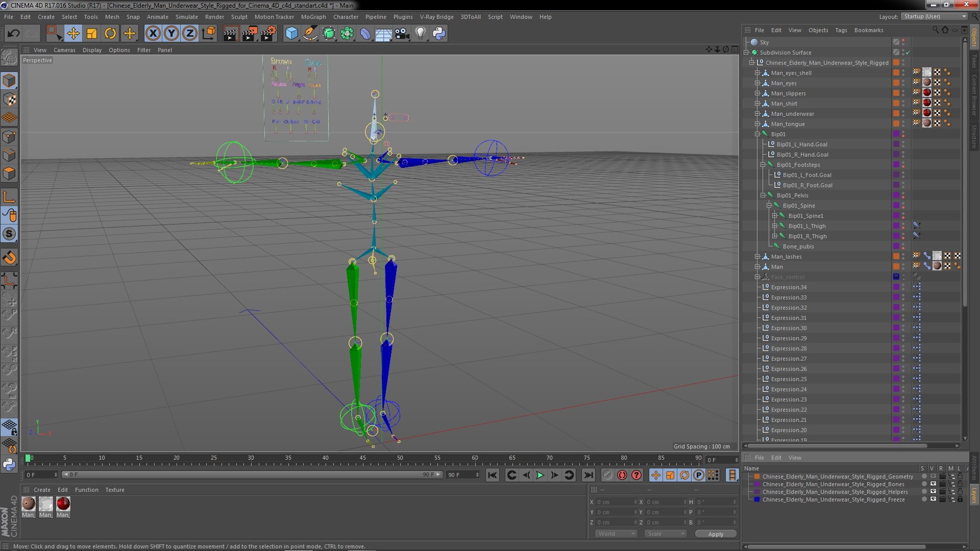Screen dimensions: 980x551
Task: Click the Camera object icon
Action: (x=402, y=34)
